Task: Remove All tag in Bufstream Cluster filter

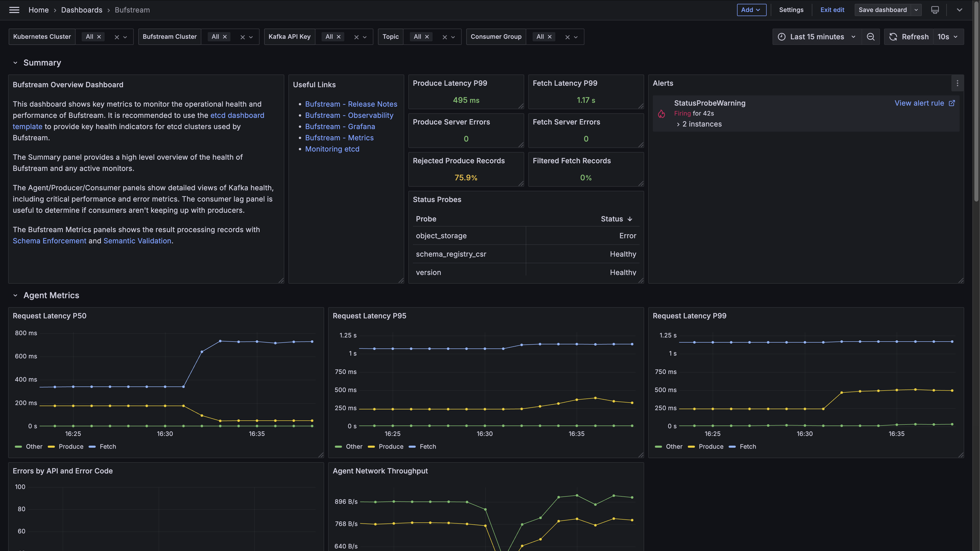Action: pos(225,36)
